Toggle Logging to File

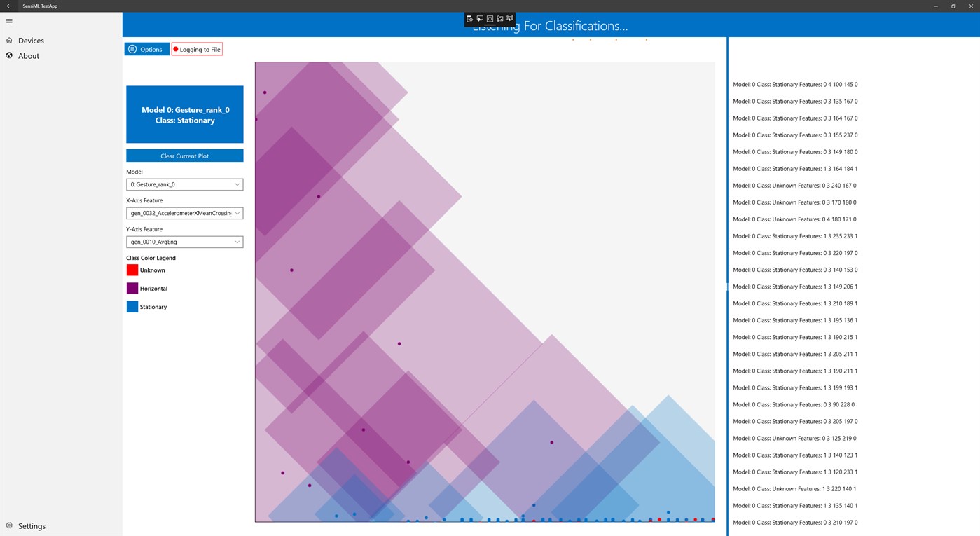197,49
